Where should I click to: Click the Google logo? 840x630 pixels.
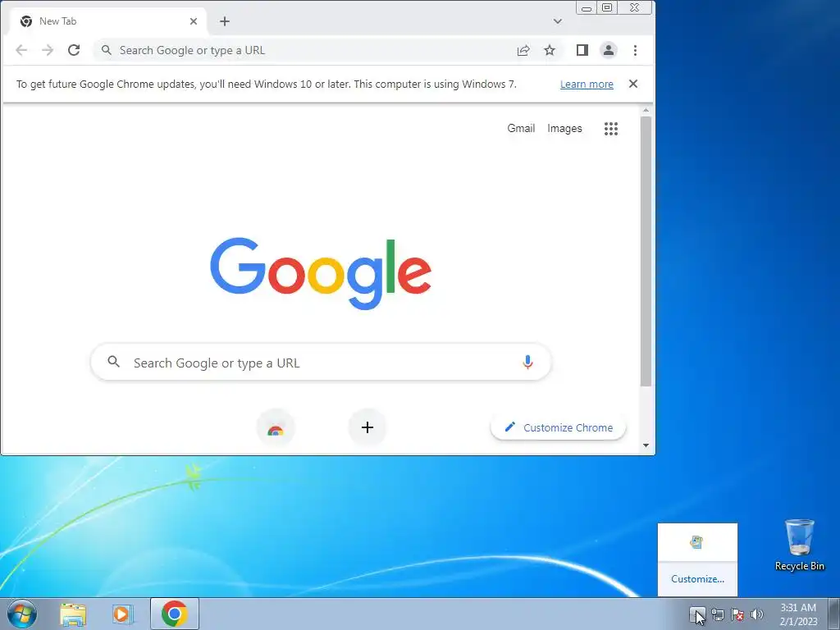[x=321, y=273]
